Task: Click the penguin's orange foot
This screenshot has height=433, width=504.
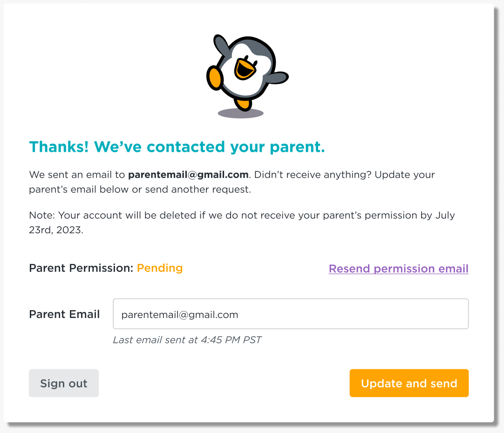Action: 243,104
